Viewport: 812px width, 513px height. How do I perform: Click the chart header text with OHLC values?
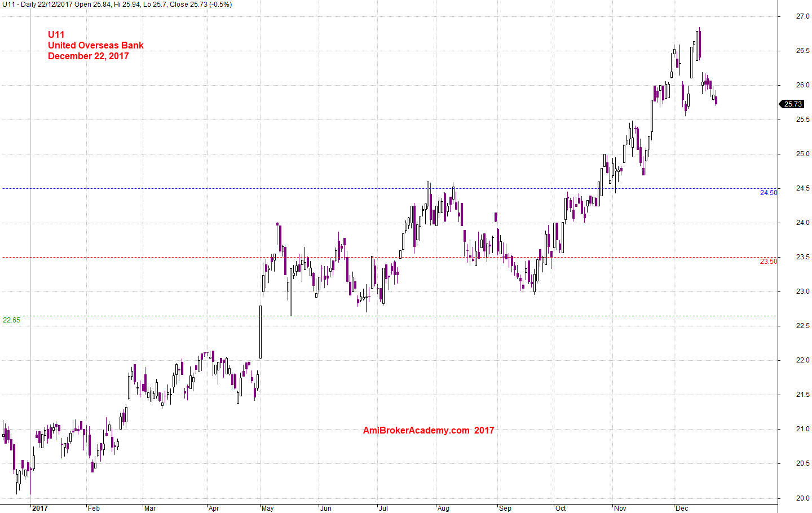click(117, 5)
